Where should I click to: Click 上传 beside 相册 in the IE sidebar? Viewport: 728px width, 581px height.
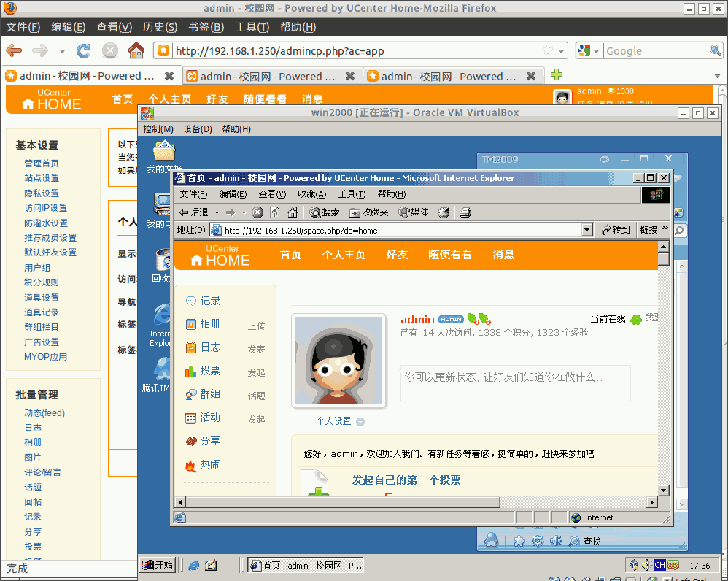click(x=256, y=326)
